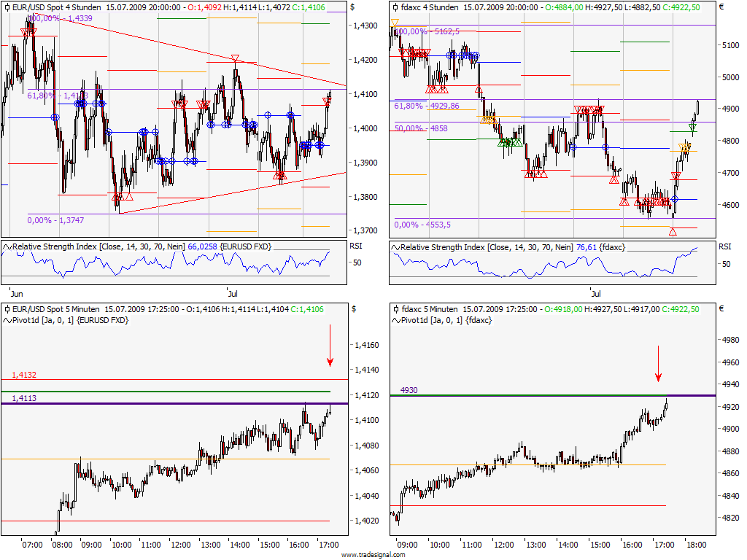
Task: Click the candlestick icon beside fdaxc 5 Minuten
Action: pos(395,309)
